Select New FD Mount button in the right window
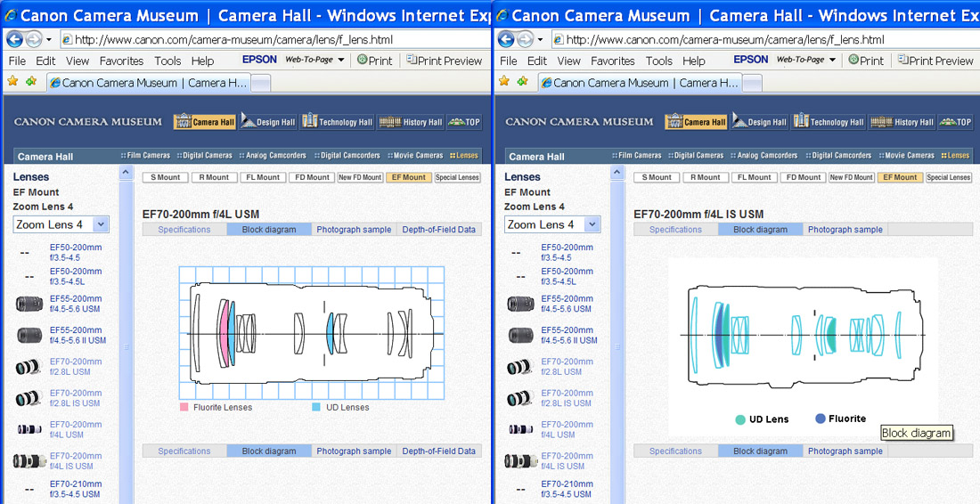The image size is (980, 504). click(851, 177)
